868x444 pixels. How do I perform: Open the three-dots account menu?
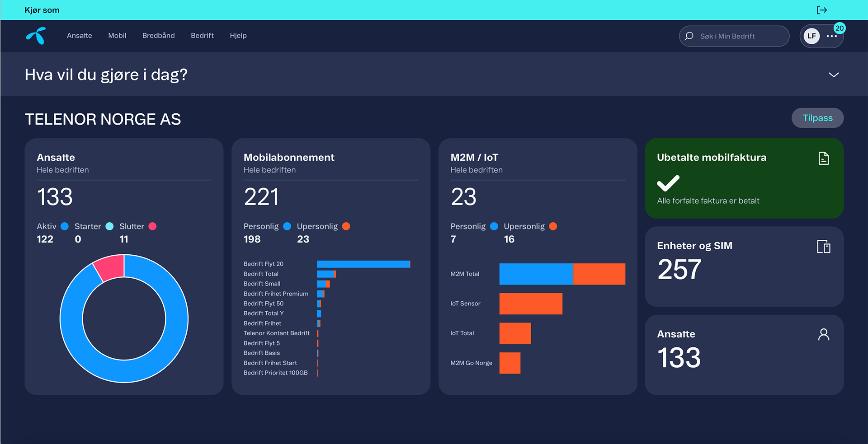click(832, 36)
